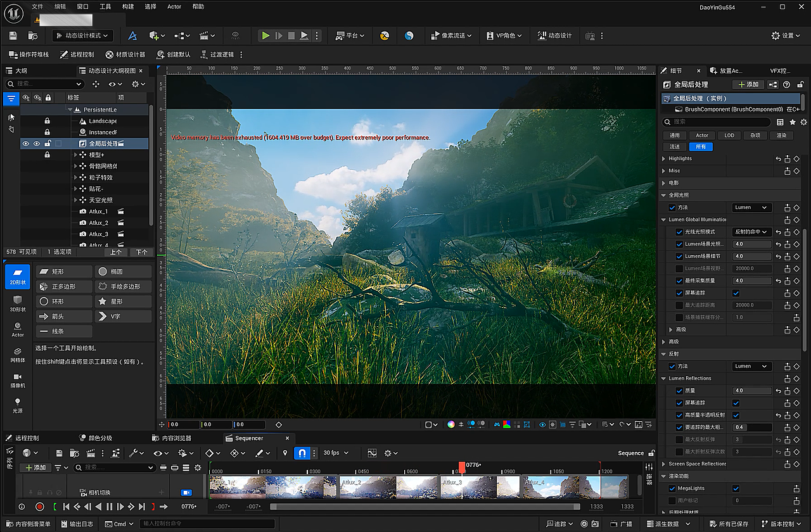Click 上个 button under the outliner
Image resolution: width=811 pixels, height=532 pixels.
tap(116, 252)
